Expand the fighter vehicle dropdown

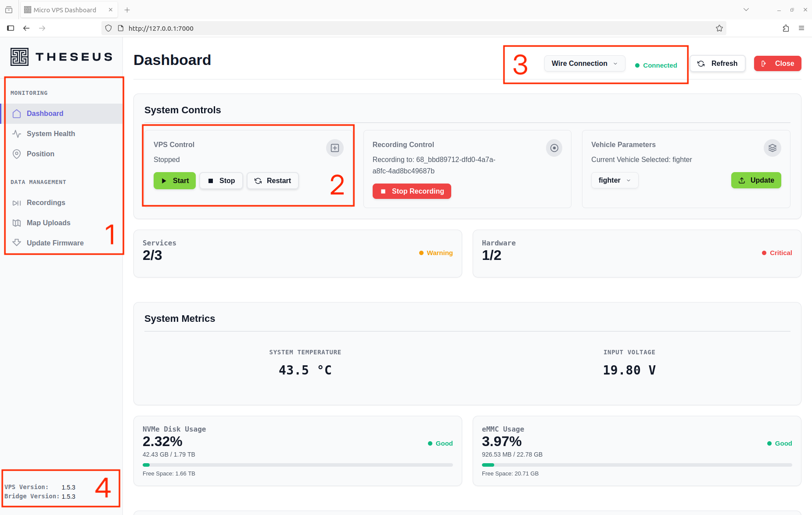tap(614, 180)
